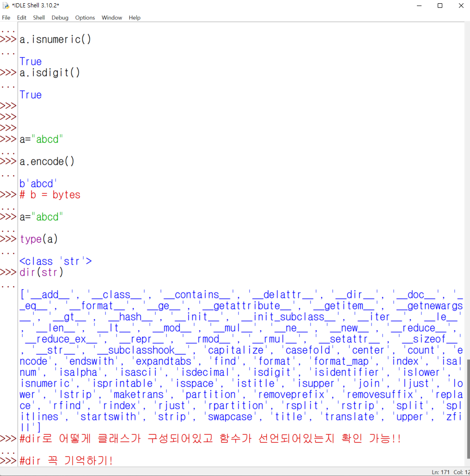The image size is (470, 476).
Task: Click the a.encode() line
Action: coord(47,161)
